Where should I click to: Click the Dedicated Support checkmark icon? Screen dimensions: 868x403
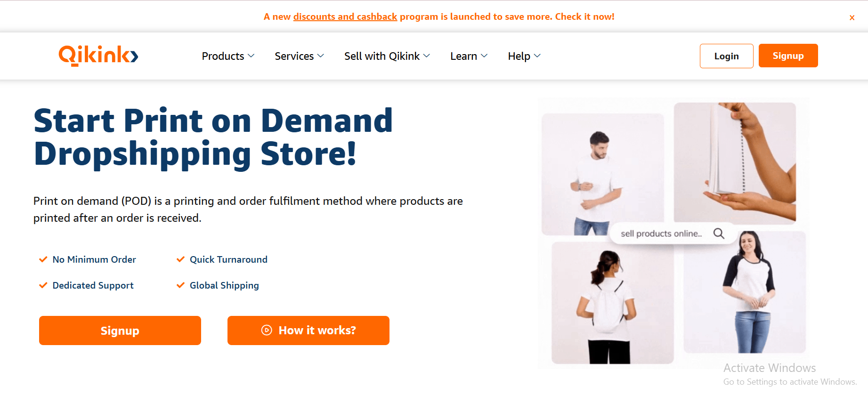[x=43, y=285]
